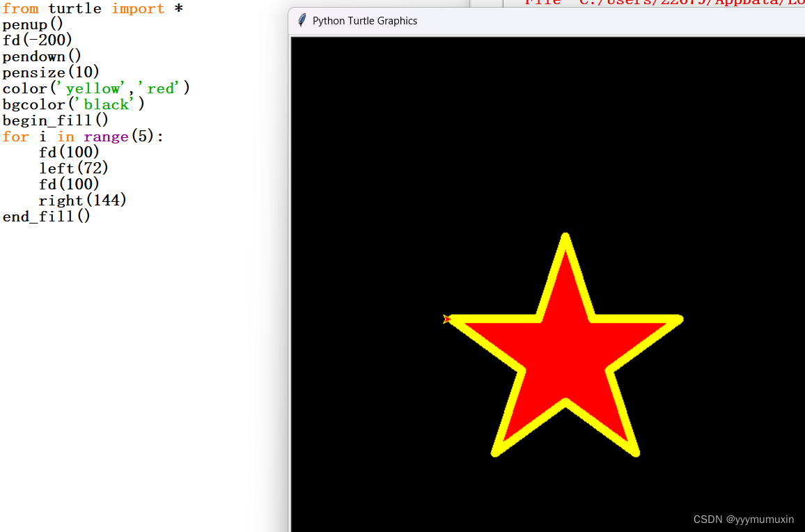Screen dimensions: 805x532
Task: Click the import keyword in the code
Action: click(137, 9)
